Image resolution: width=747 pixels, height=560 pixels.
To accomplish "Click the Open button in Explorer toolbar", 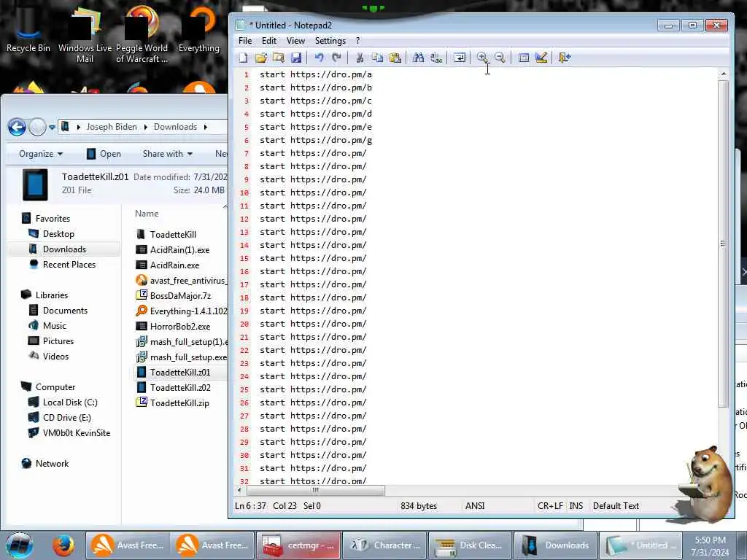I will tap(104, 154).
